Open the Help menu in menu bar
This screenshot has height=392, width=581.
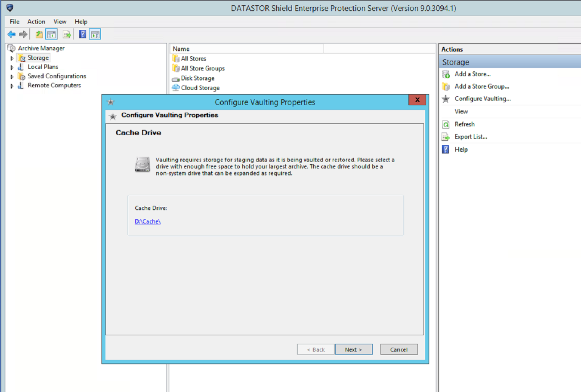click(81, 21)
